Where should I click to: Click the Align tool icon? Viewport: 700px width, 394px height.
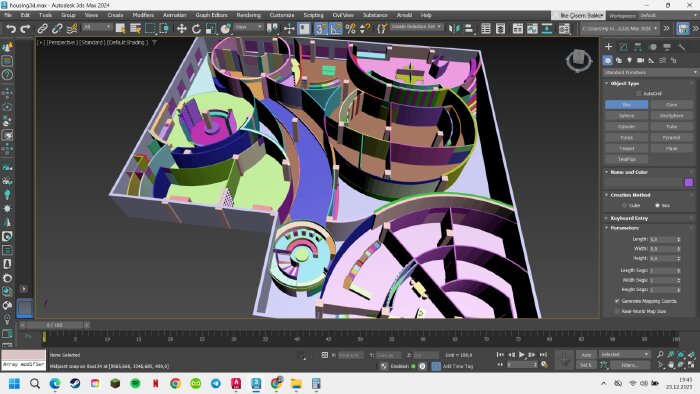469,29
